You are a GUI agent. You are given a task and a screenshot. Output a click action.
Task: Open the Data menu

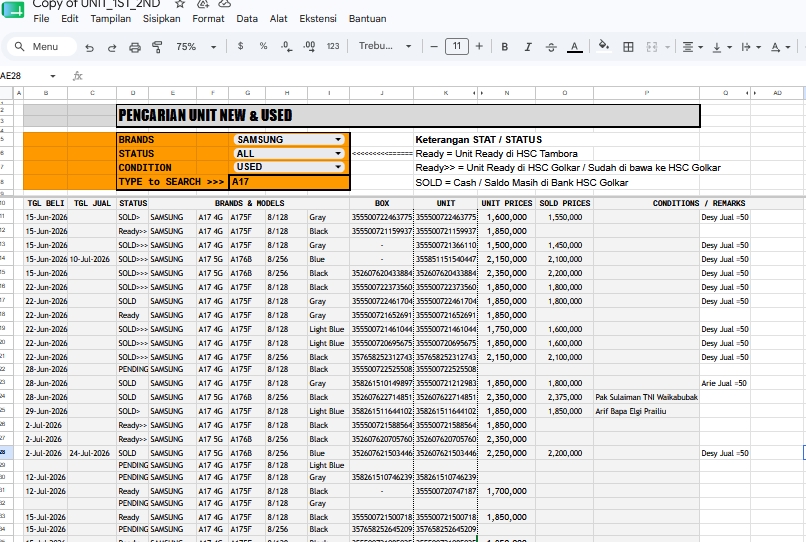(x=247, y=19)
